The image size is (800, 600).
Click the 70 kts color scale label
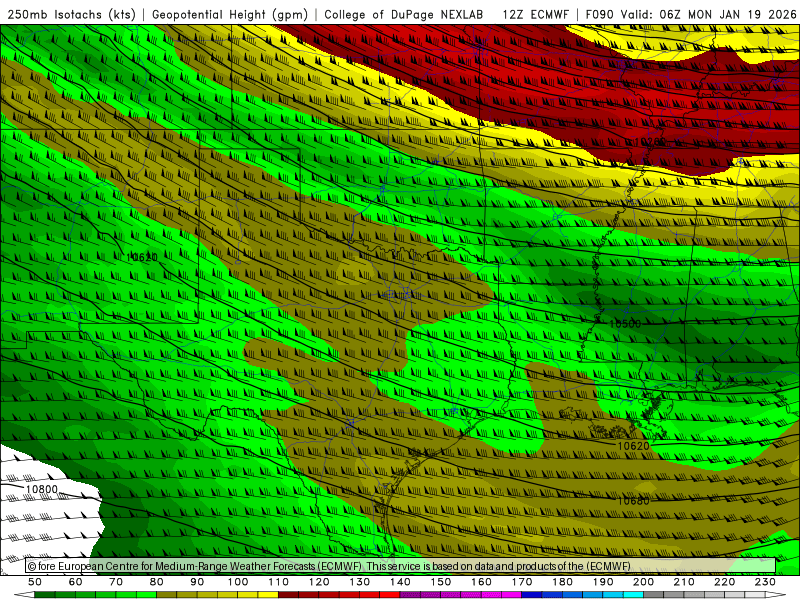point(116,582)
